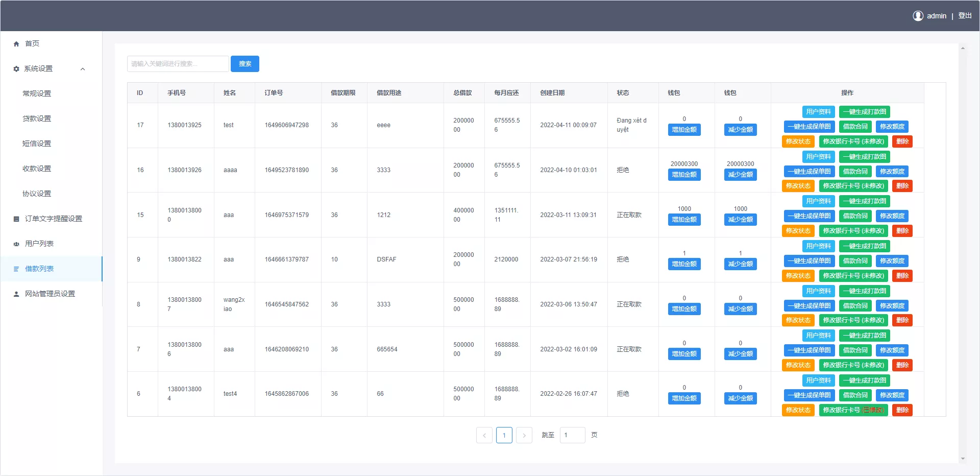Click the gear icon for 系统设置
Screen dimensions: 980x476
click(16, 69)
